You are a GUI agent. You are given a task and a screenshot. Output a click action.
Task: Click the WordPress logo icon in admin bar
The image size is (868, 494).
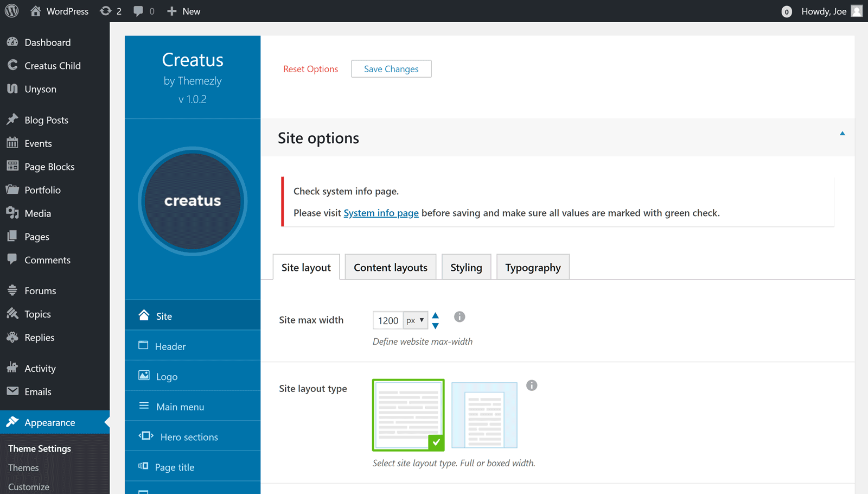(11, 11)
